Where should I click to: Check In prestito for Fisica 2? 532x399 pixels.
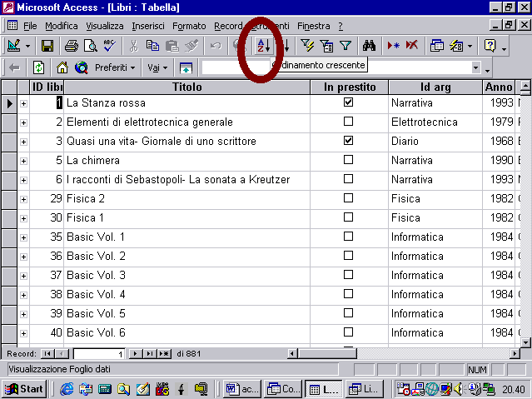[349, 198]
